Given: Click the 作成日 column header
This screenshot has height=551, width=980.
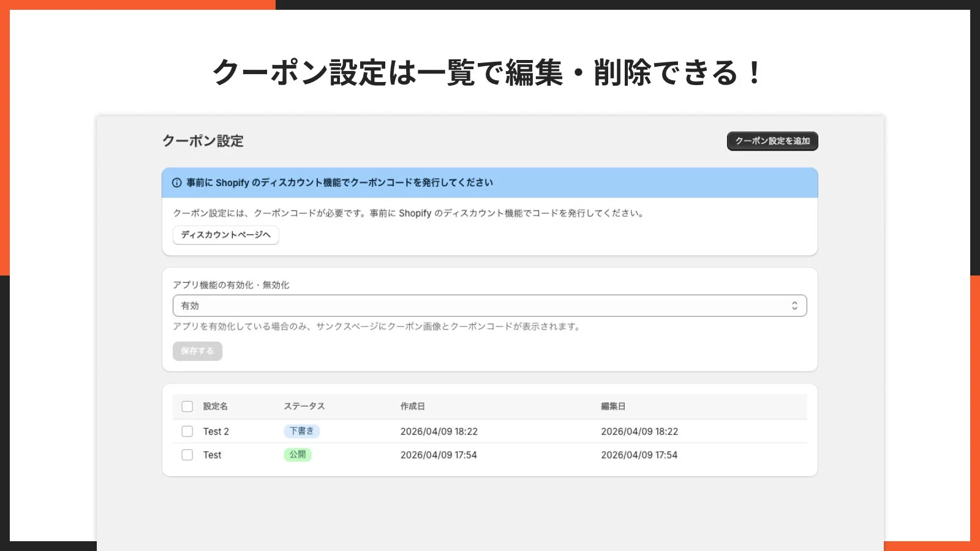Looking at the screenshot, I should coord(413,407).
